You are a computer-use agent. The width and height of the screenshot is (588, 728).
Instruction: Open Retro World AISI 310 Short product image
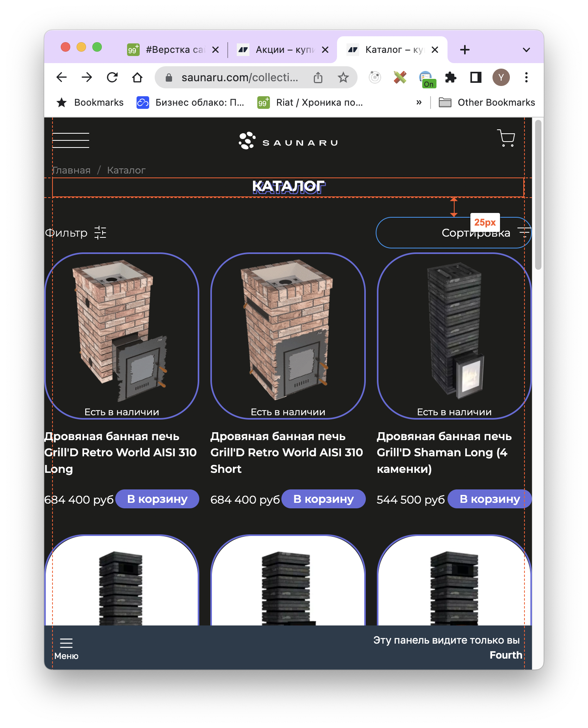[288, 336]
